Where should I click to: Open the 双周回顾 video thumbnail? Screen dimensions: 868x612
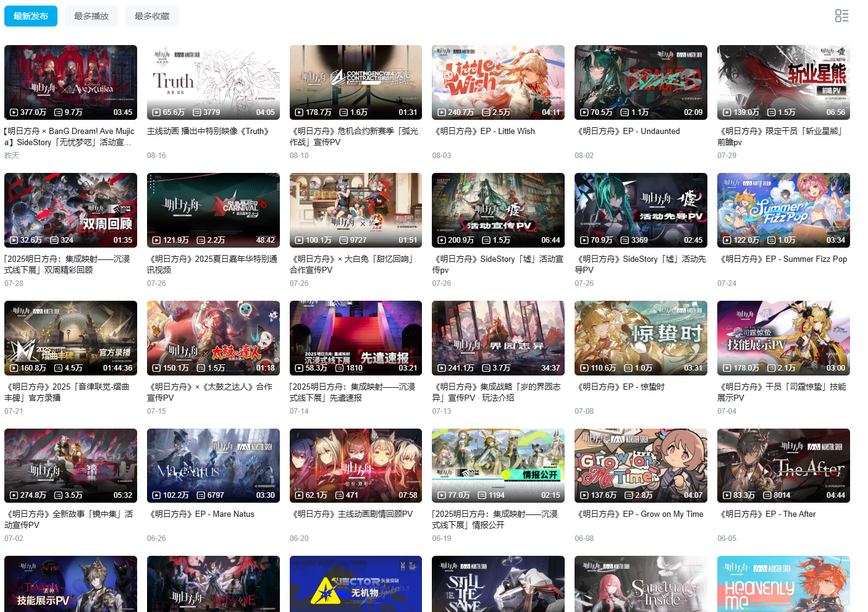(70, 210)
